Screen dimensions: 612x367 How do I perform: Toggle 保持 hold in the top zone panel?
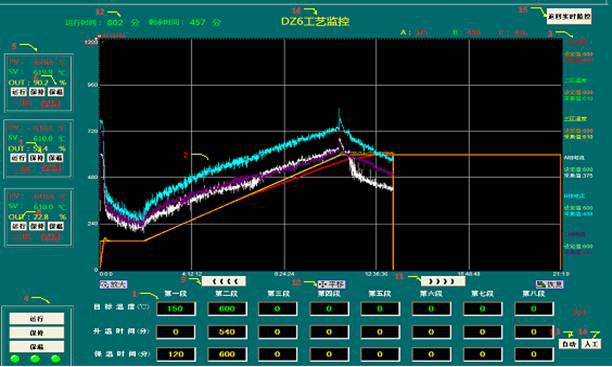37,92
